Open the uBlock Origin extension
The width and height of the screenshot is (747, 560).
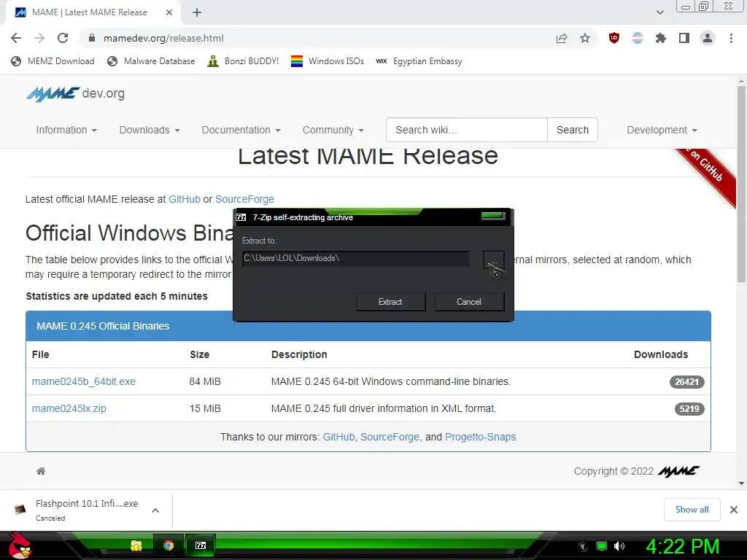point(614,38)
